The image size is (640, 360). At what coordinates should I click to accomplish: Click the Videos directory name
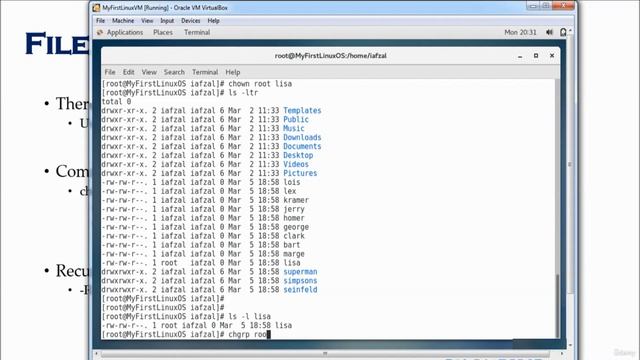point(296,164)
